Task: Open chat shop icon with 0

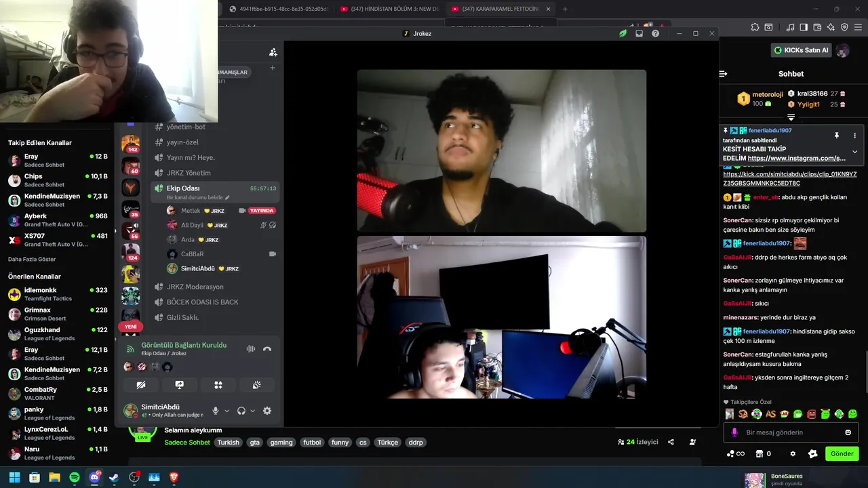Action: tap(763, 453)
